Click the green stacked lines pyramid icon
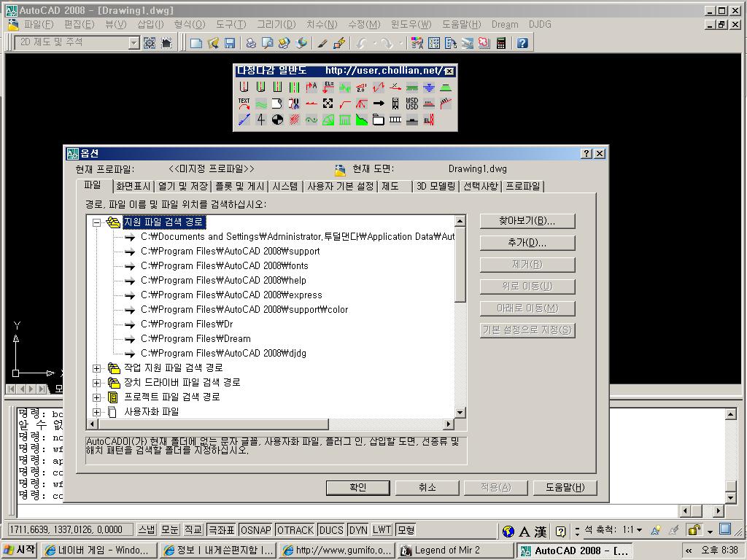The height and width of the screenshot is (560, 747). click(x=446, y=87)
